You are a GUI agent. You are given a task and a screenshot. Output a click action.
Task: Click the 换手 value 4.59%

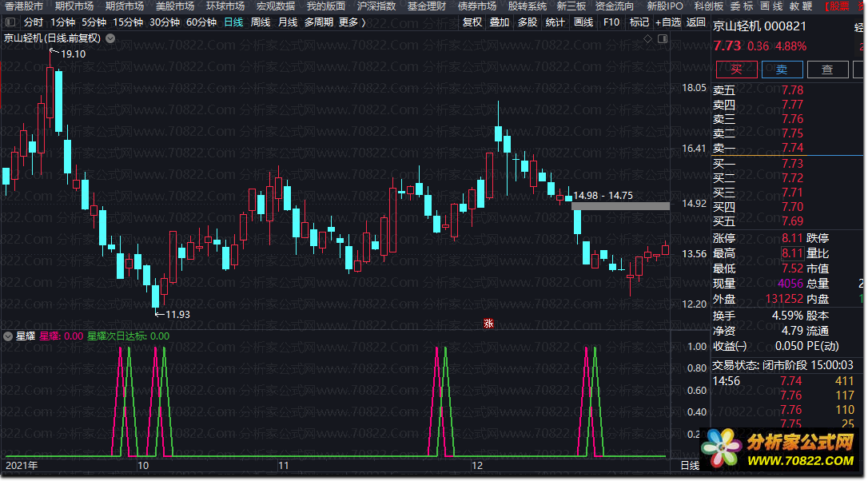[788, 316]
